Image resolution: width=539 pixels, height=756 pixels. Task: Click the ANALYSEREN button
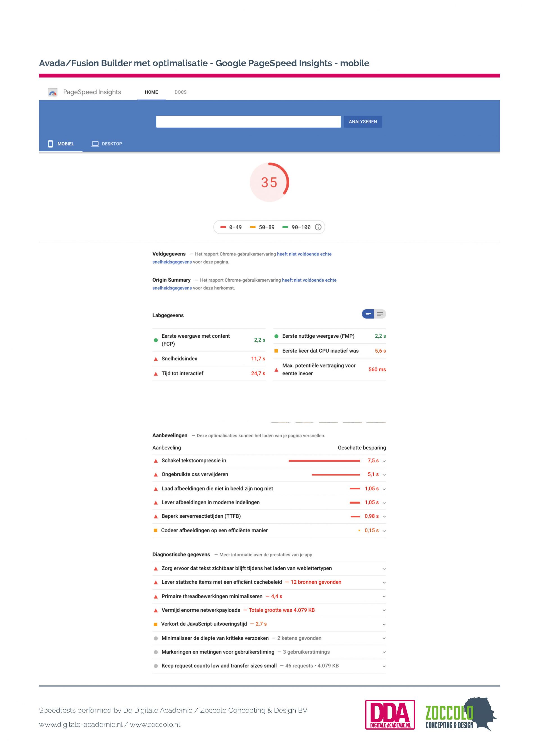pyautogui.click(x=363, y=122)
